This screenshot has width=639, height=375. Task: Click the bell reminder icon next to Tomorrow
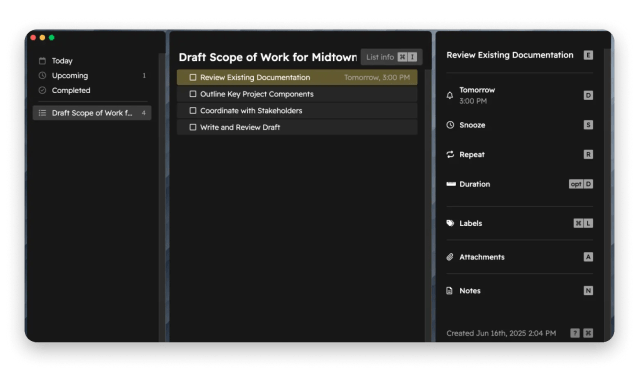click(x=450, y=95)
